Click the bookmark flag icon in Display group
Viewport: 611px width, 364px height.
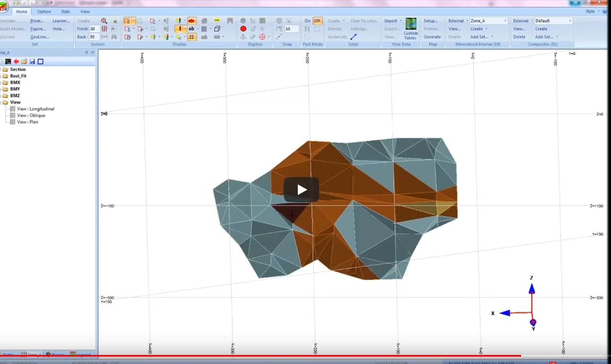[230, 21]
